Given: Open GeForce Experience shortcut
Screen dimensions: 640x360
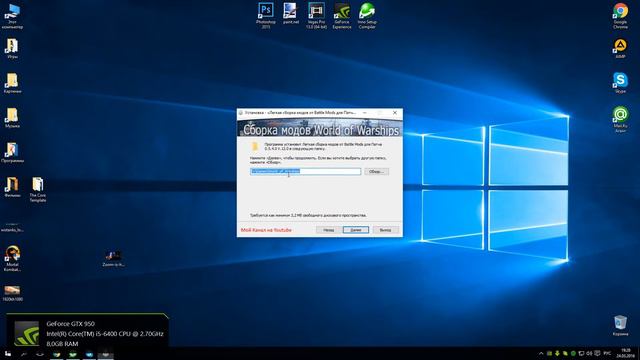Looking at the screenshot, I should click(x=342, y=15).
